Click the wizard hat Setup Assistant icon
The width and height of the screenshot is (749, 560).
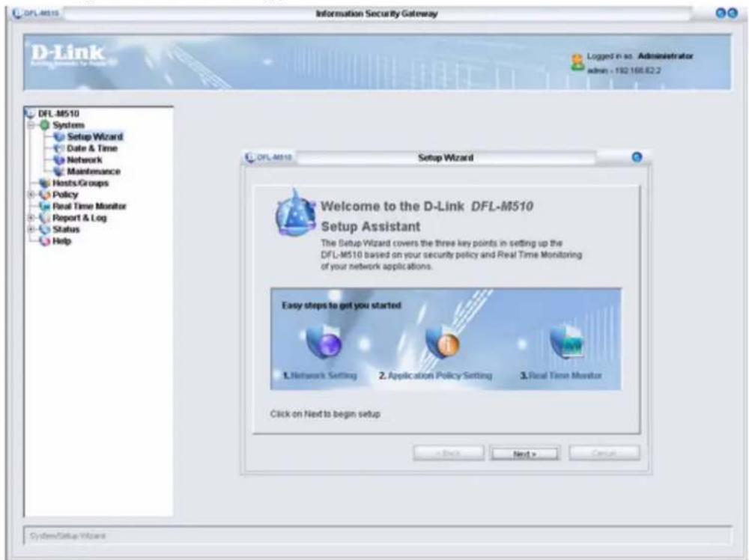[x=296, y=213]
